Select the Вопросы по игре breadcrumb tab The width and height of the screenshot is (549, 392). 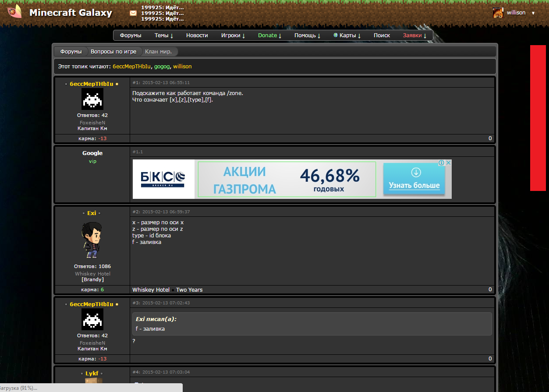(x=113, y=52)
